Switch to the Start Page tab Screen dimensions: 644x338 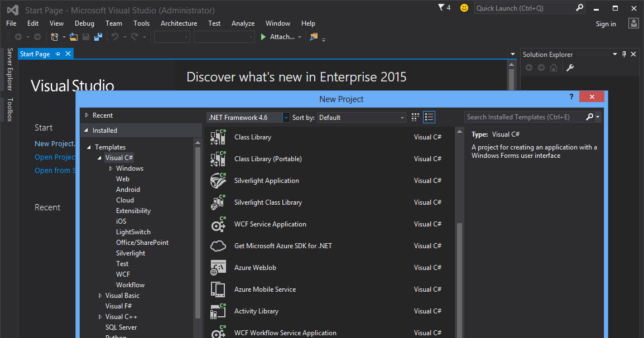[x=35, y=54]
